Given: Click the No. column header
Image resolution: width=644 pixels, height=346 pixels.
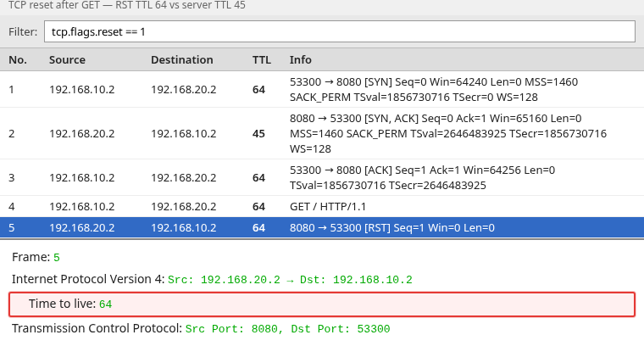Looking at the screenshot, I should tap(18, 60).
